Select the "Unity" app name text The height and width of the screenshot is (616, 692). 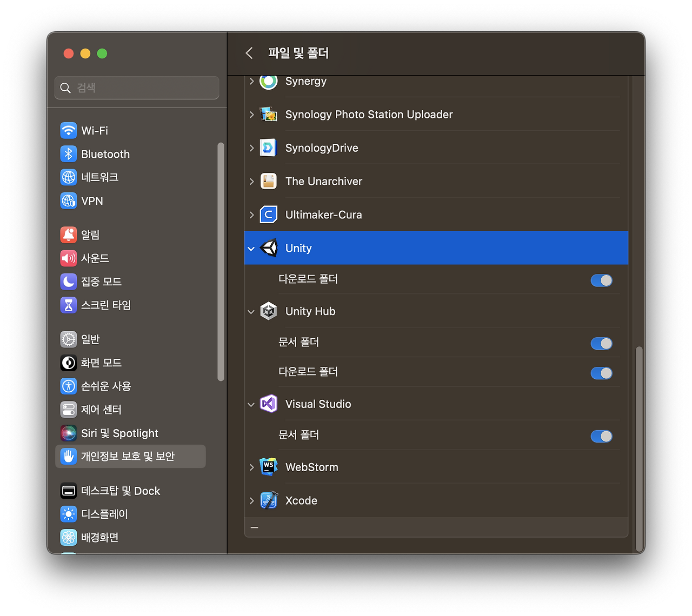298,248
